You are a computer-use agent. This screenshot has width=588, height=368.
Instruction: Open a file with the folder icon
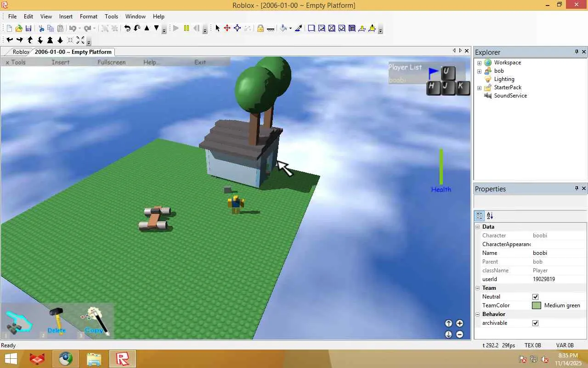click(x=19, y=29)
